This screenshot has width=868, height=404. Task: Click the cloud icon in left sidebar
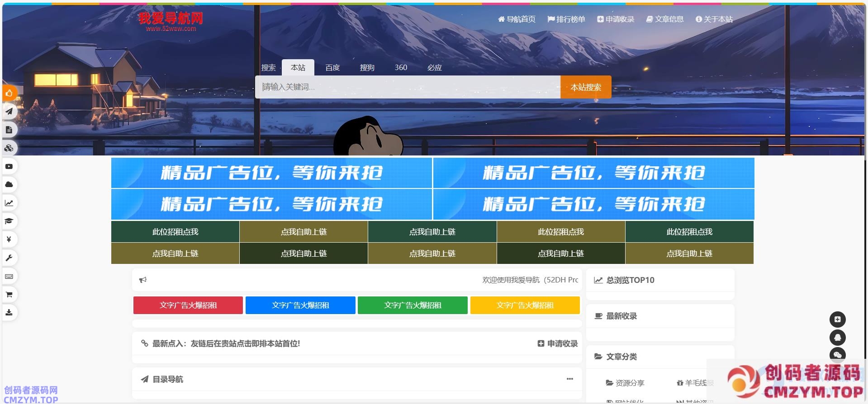click(x=9, y=184)
